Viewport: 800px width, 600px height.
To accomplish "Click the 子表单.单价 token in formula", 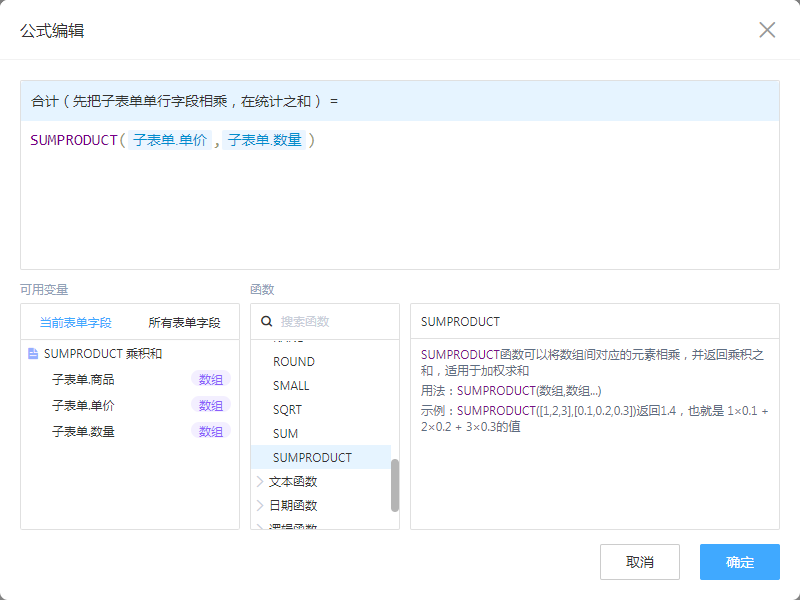I will click(169, 141).
